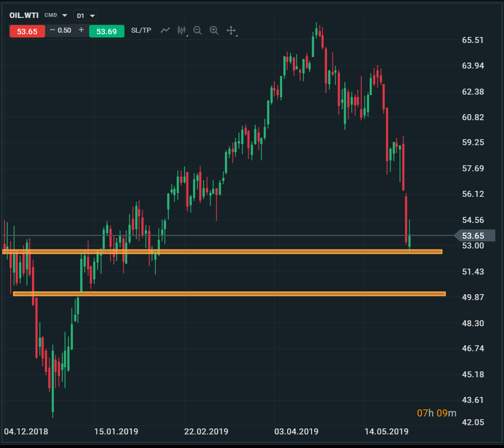Toggle the SL/TP option
The width and height of the screenshot is (504, 448).
pyautogui.click(x=141, y=30)
